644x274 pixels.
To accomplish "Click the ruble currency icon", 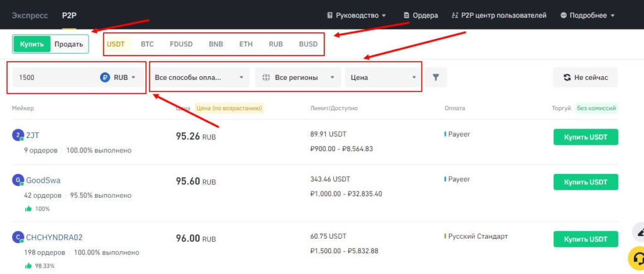I will [x=105, y=77].
